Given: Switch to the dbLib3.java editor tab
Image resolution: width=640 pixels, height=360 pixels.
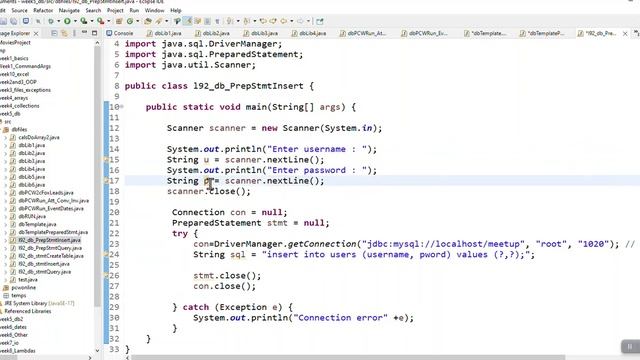Looking at the screenshot, I should 261,33.
